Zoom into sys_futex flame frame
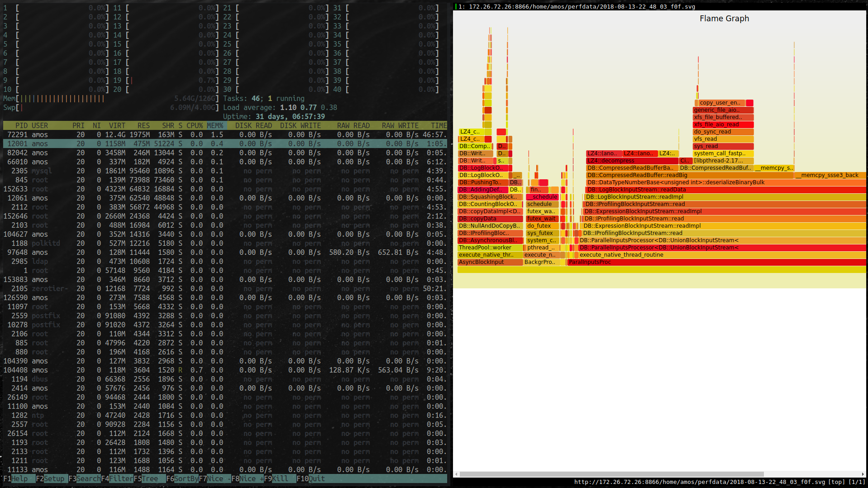 pos(542,233)
